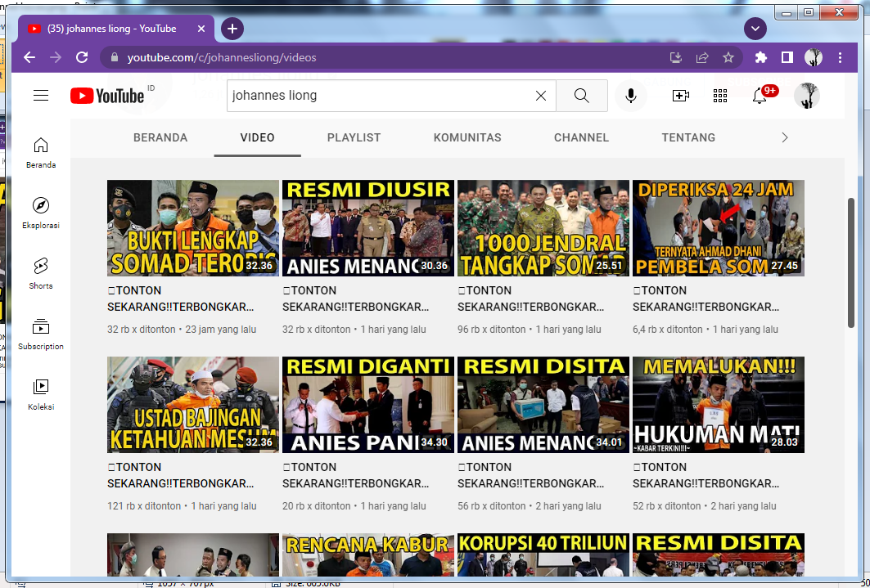Select the VIDEO channel tab
Image resolution: width=870 pixels, height=588 pixels.
tap(258, 138)
